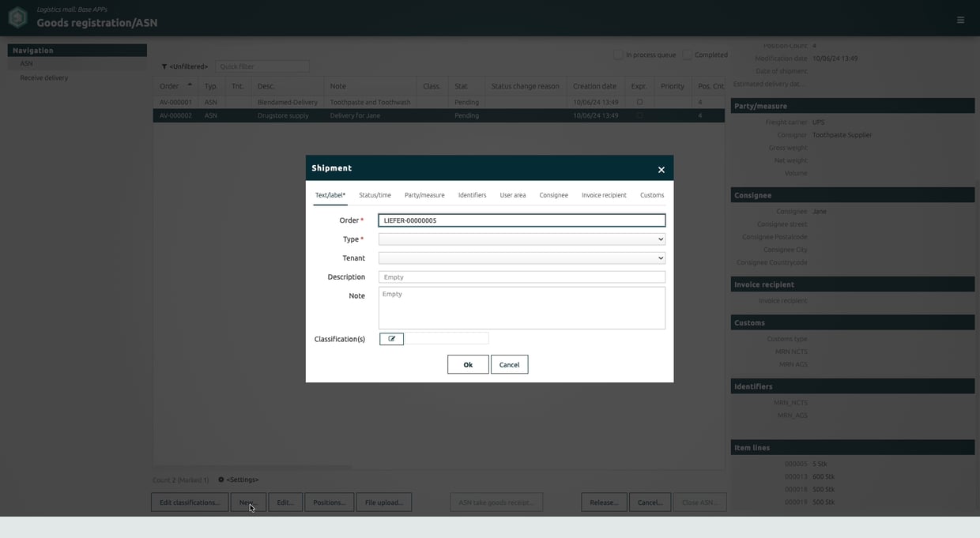The height and width of the screenshot is (538, 980).
Task: Click the Consignee panel header
Action: coord(853,195)
